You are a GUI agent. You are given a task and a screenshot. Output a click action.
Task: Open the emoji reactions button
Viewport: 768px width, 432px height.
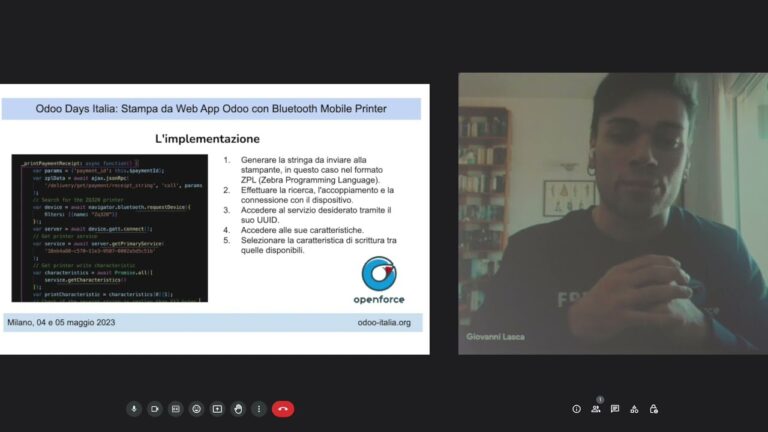tap(197, 409)
